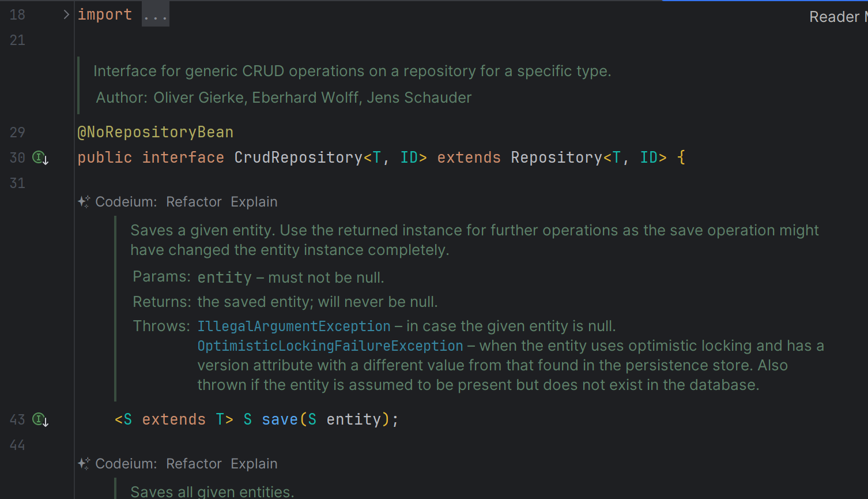Click Explain above the save method

tap(254, 202)
